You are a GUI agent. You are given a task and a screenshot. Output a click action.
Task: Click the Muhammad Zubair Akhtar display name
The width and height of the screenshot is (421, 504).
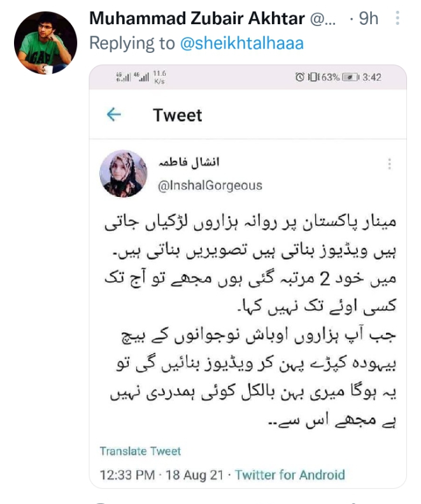pos(196,19)
